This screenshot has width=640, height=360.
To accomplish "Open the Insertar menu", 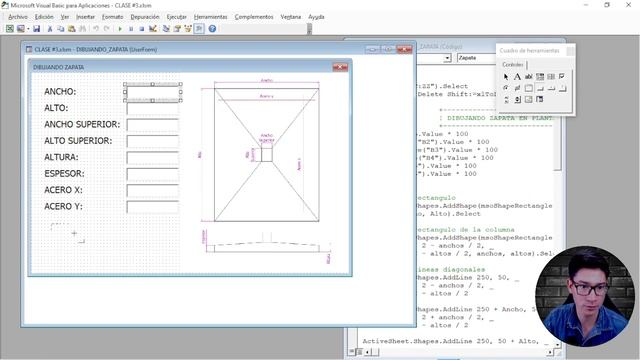I will coord(85,17).
